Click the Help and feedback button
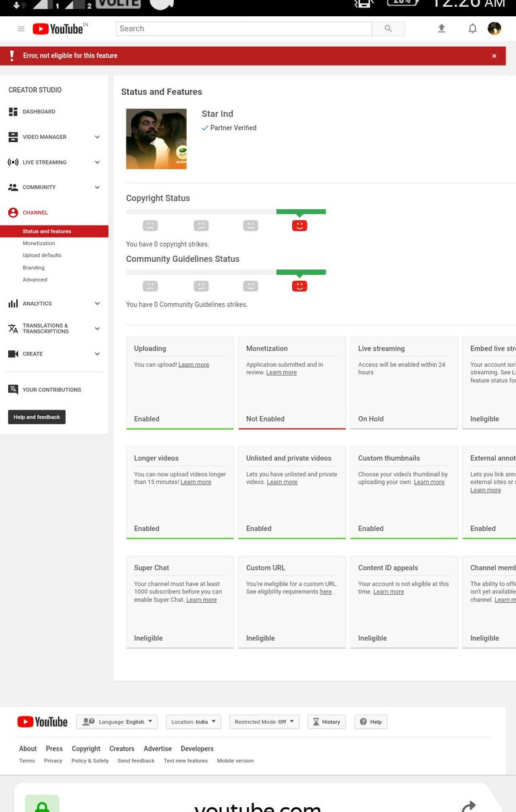Image resolution: width=516 pixels, height=812 pixels. point(37,418)
